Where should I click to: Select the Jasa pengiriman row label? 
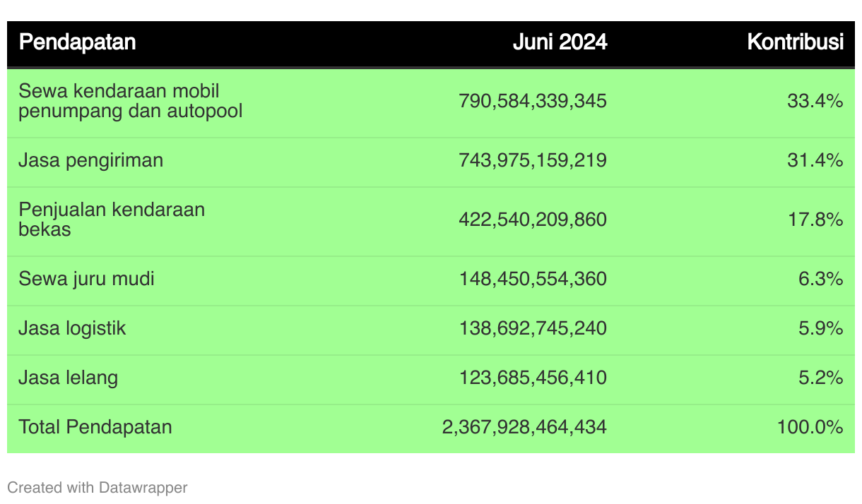[91, 161]
